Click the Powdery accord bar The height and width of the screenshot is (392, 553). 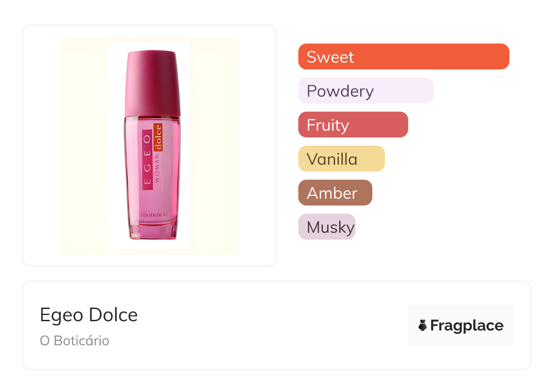point(365,91)
